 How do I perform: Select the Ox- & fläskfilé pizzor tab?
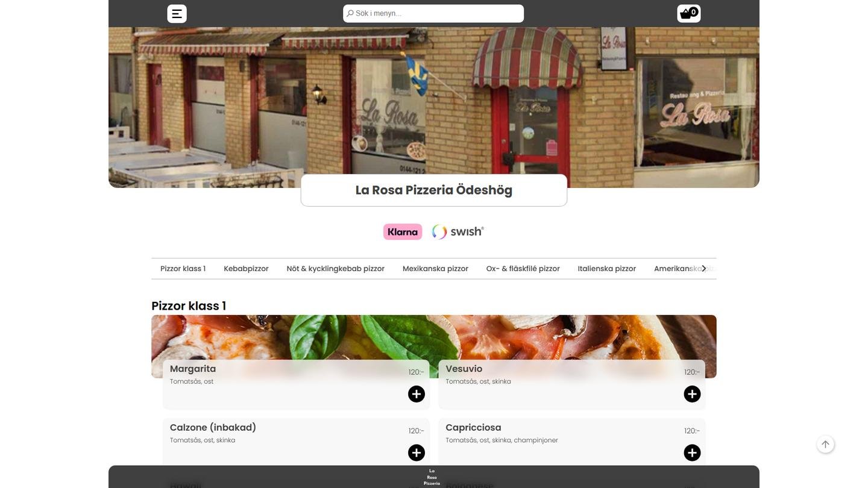click(x=523, y=269)
